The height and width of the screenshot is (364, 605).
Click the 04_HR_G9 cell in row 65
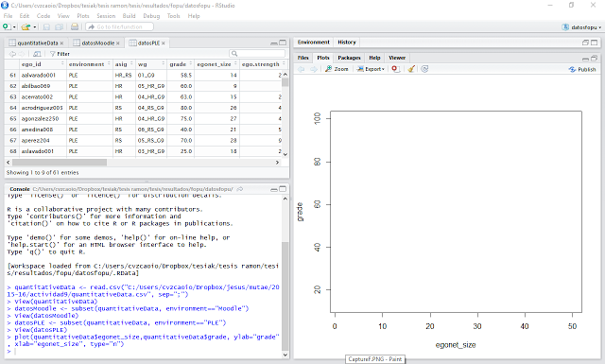pos(151,118)
